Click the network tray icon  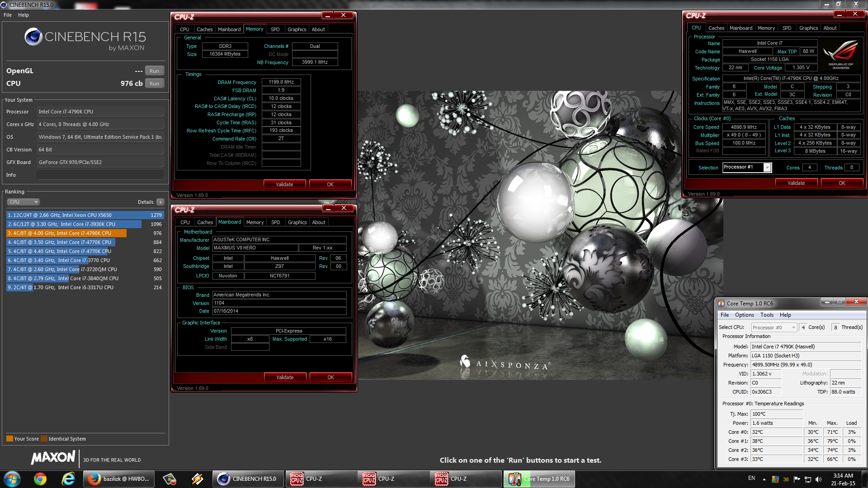808,479
